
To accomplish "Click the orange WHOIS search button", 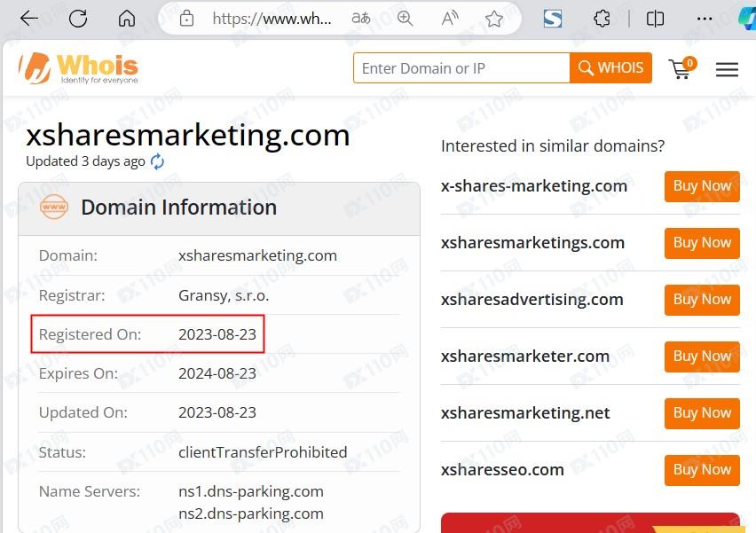I will pyautogui.click(x=610, y=68).
